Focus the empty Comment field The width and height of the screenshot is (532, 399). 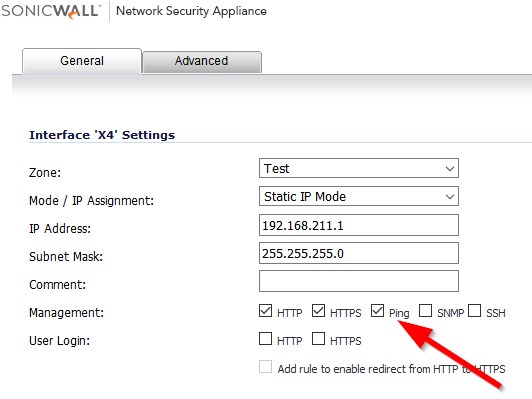(x=359, y=281)
